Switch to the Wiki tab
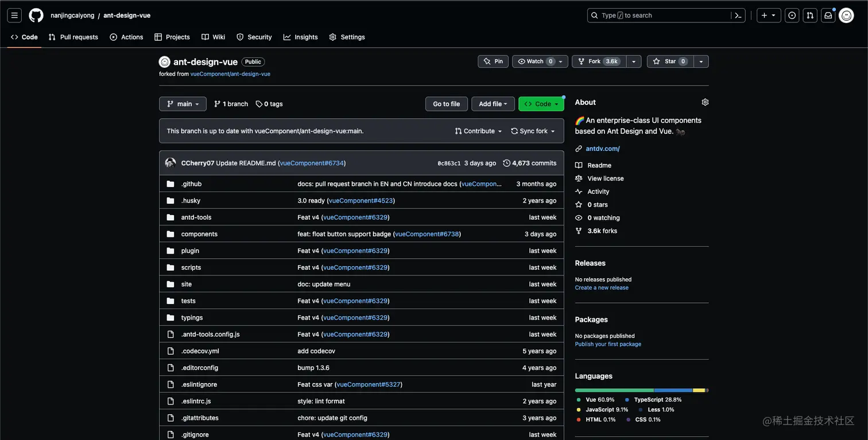 tap(213, 37)
